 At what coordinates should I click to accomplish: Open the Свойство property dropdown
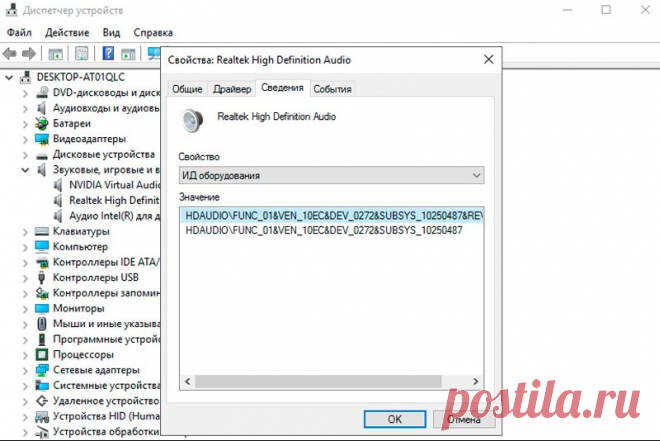[x=331, y=175]
